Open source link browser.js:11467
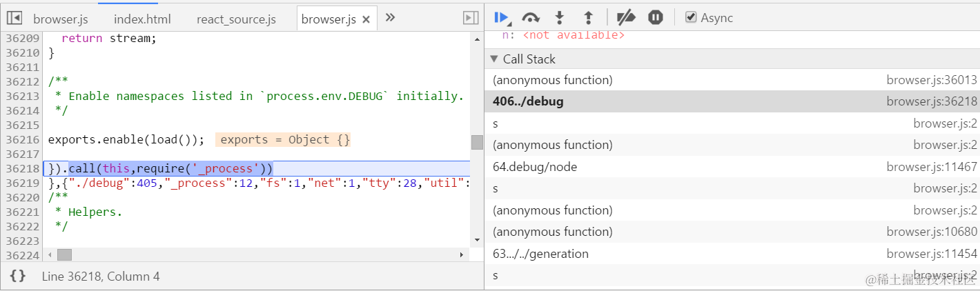This screenshot has width=980, height=291. (932, 167)
